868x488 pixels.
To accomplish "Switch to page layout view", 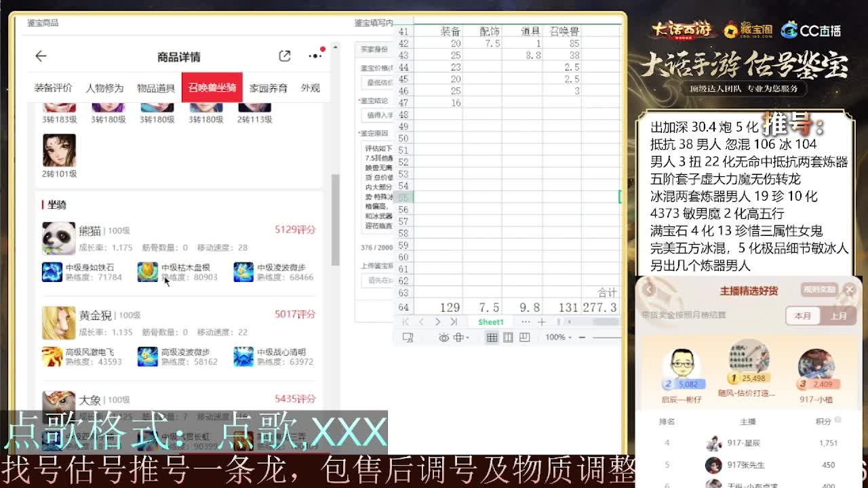I will (508, 338).
